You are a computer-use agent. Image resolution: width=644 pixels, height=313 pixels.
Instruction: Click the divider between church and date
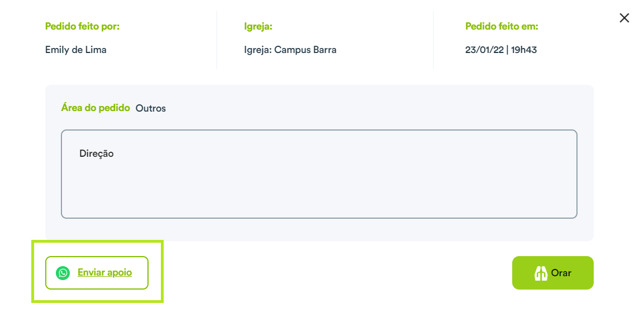pos(433,40)
